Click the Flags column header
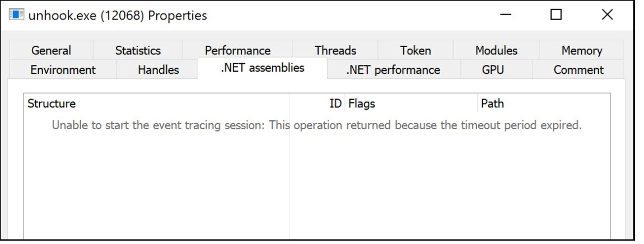This screenshot has width=644, height=244. [x=411, y=103]
